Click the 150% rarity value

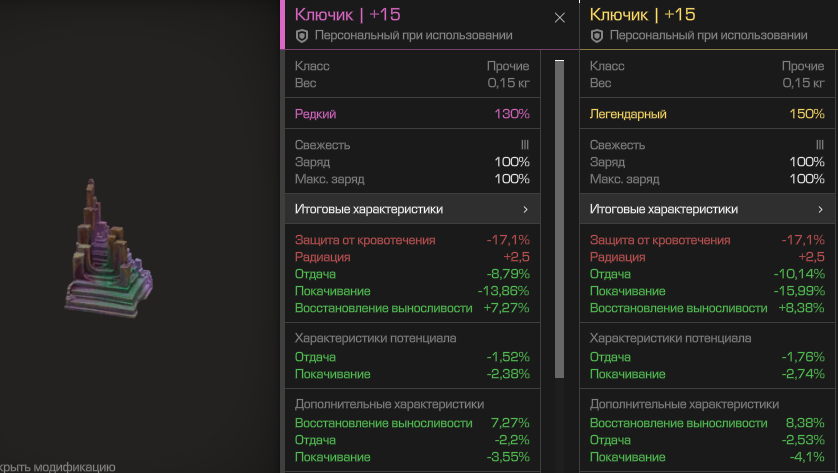[x=807, y=114]
